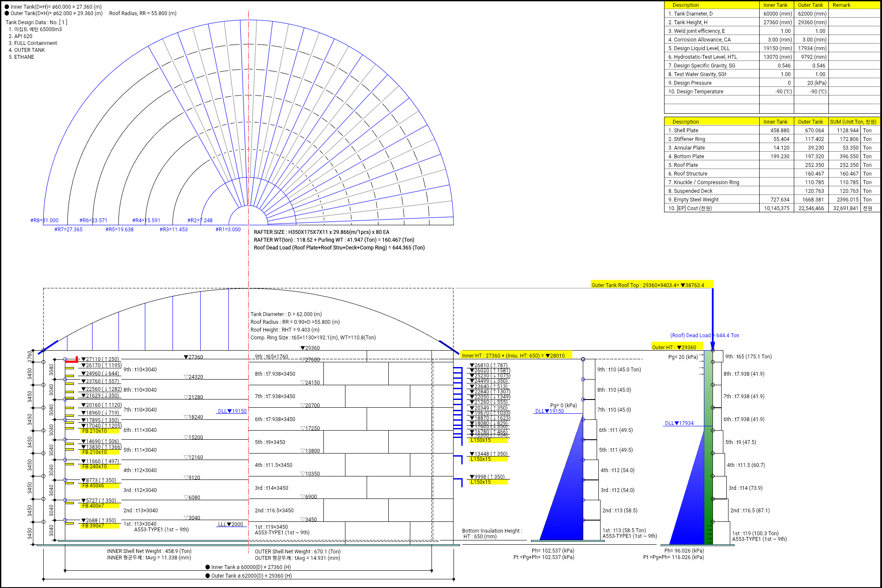Click radius label '#R8=31.000'

point(45,220)
